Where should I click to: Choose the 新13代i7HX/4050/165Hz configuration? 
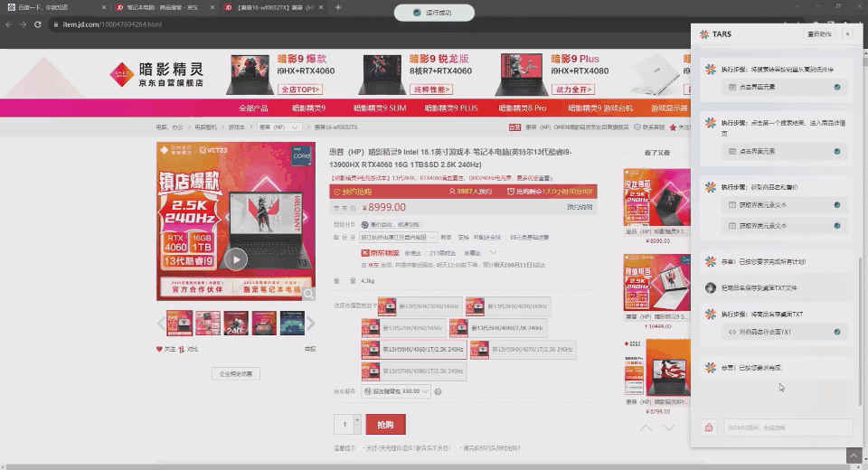click(x=403, y=328)
